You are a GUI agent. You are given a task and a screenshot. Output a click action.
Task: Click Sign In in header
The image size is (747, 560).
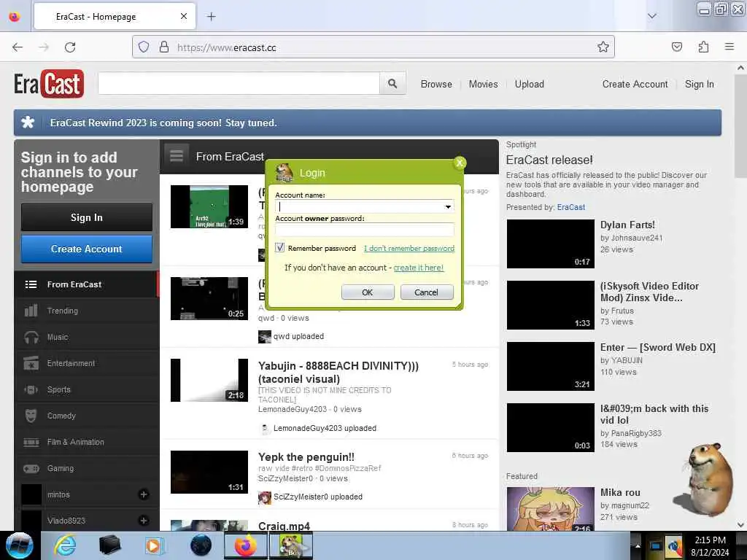[x=699, y=85]
